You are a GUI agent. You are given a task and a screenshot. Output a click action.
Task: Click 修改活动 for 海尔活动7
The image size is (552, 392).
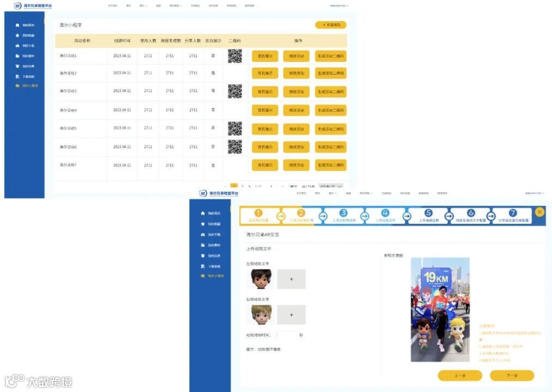click(296, 165)
